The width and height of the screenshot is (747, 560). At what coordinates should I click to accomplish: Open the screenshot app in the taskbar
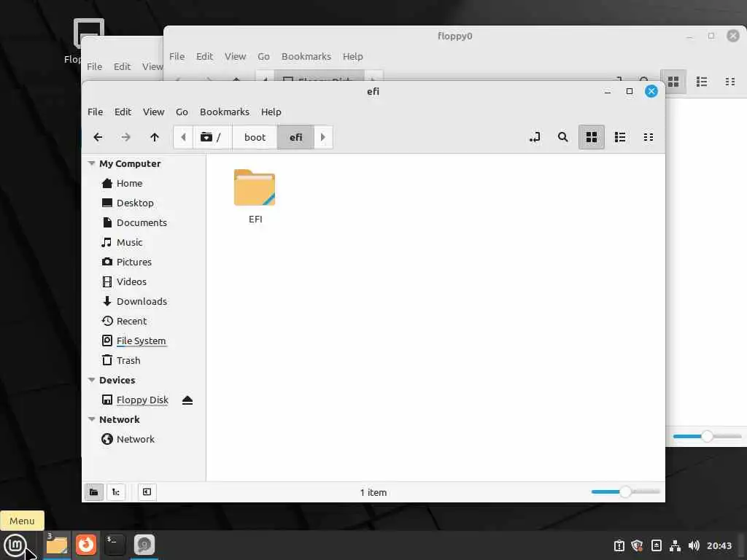(x=144, y=545)
